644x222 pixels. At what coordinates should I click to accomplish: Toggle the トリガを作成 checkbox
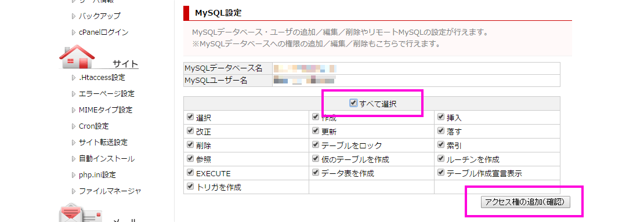point(190,187)
